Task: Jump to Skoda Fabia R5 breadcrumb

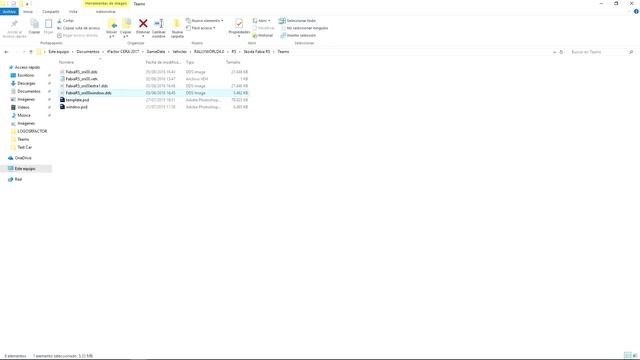Action: click(257, 52)
